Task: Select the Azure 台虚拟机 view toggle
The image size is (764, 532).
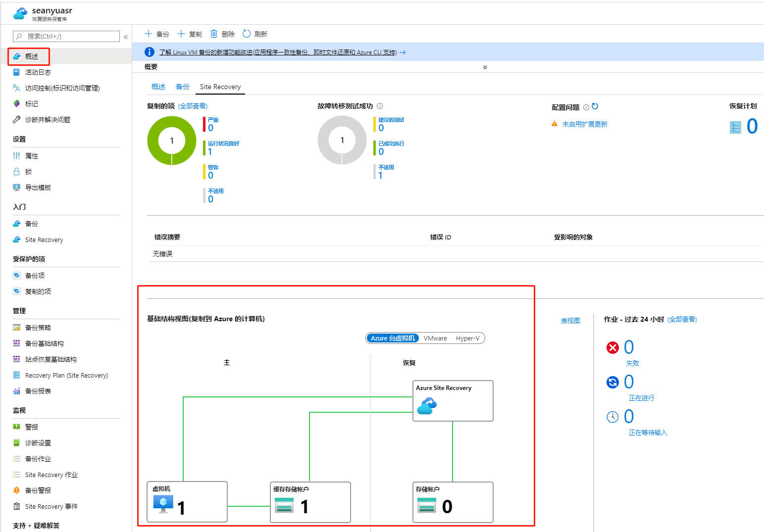Action: pyautogui.click(x=393, y=338)
